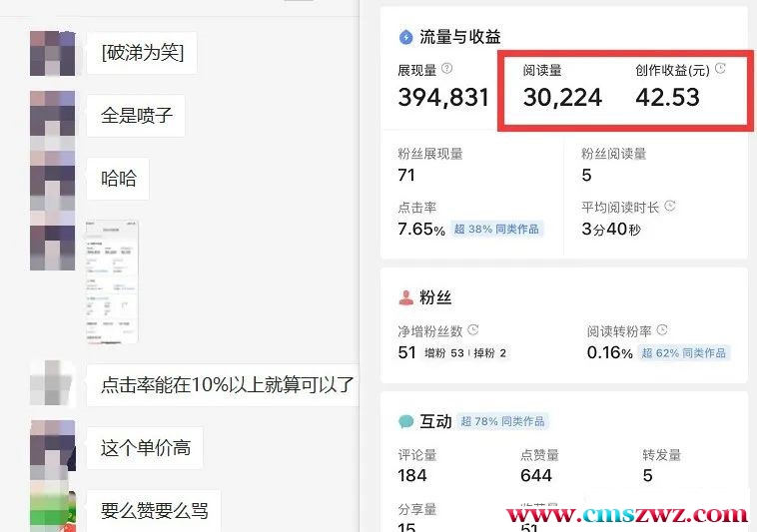This screenshot has width=757, height=532.
Task: Click the clock icon next to 平均阅读时长
Action: pos(670,206)
